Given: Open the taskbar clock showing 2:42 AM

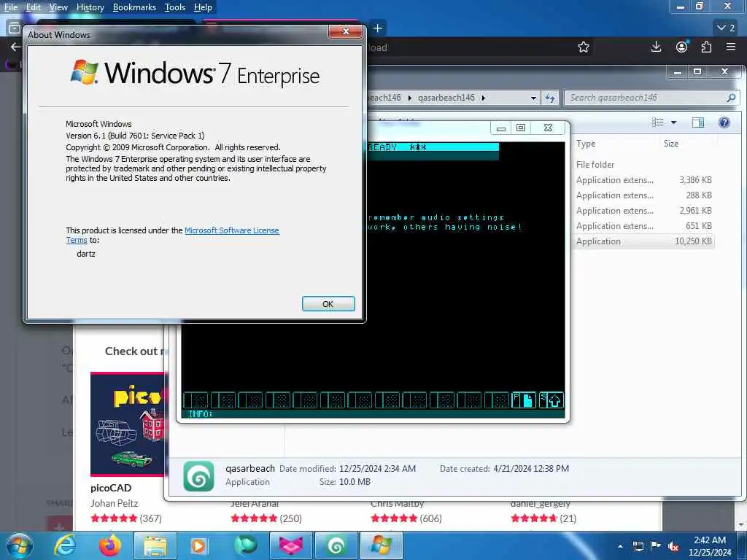Looking at the screenshot, I should click(x=709, y=546).
